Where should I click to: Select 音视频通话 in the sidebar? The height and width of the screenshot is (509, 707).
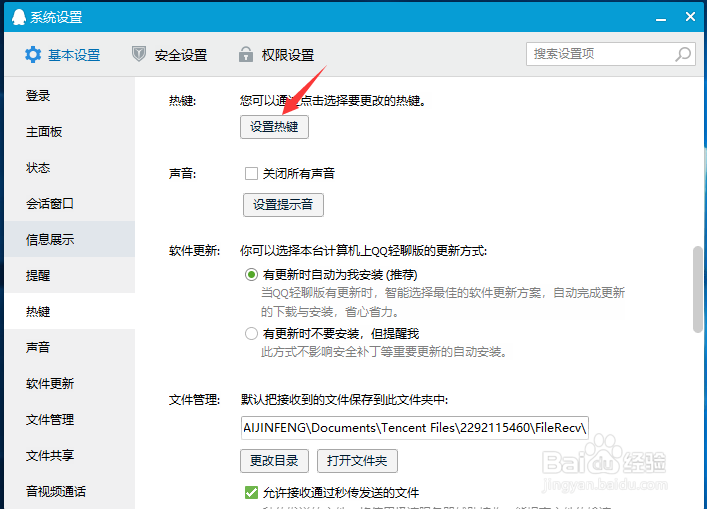(70, 491)
